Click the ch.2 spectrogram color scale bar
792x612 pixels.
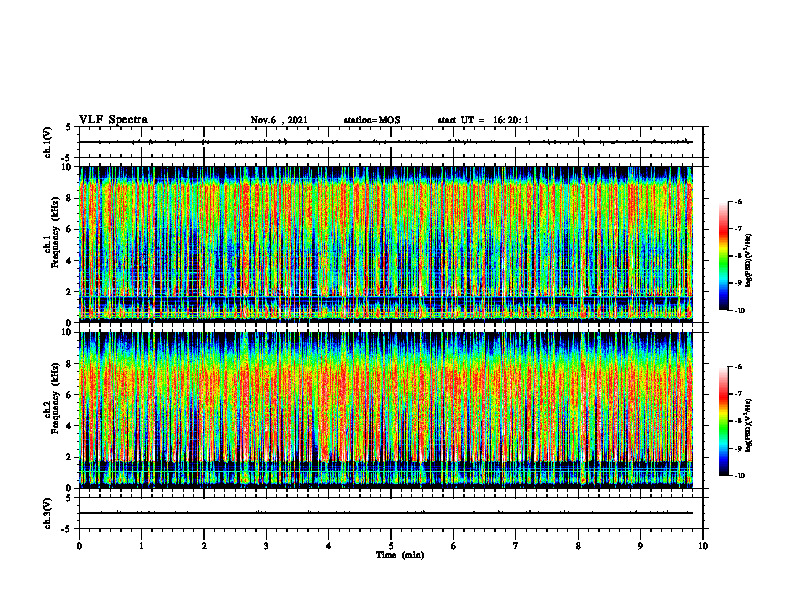[x=723, y=421]
